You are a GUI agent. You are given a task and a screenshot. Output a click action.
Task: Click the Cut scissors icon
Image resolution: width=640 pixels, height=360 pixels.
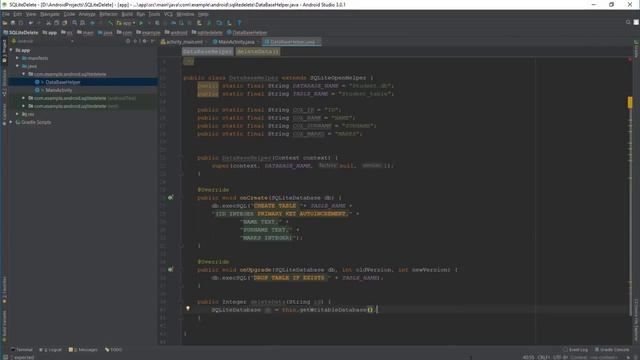pos(49,23)
